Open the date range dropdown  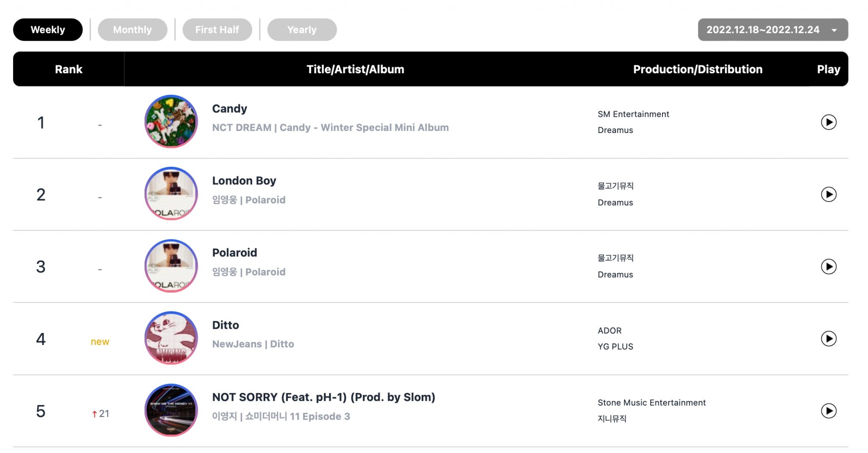coord(773,30)
